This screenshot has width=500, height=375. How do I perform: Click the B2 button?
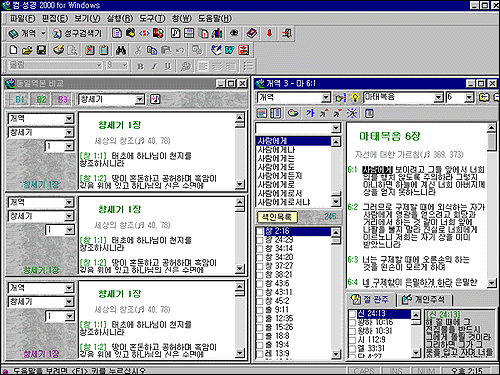[41, 99]
